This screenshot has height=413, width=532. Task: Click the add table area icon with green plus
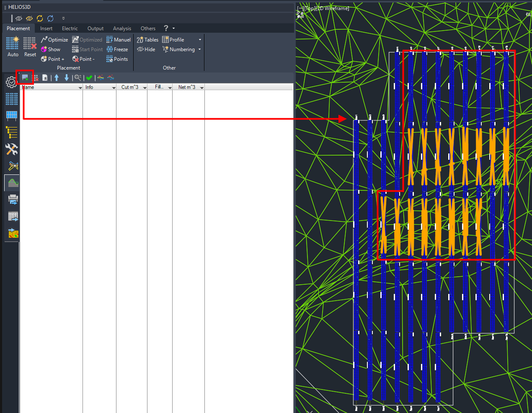[25, 78]
